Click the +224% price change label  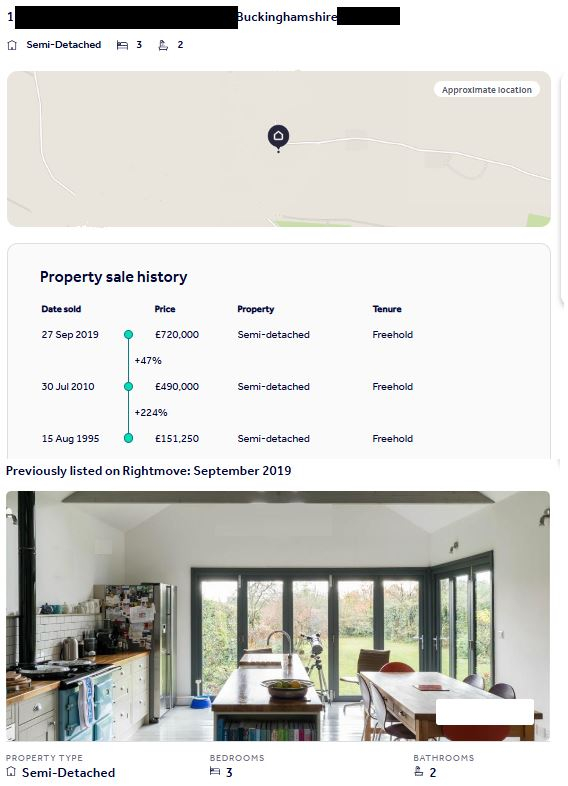(x=151, y=413)
